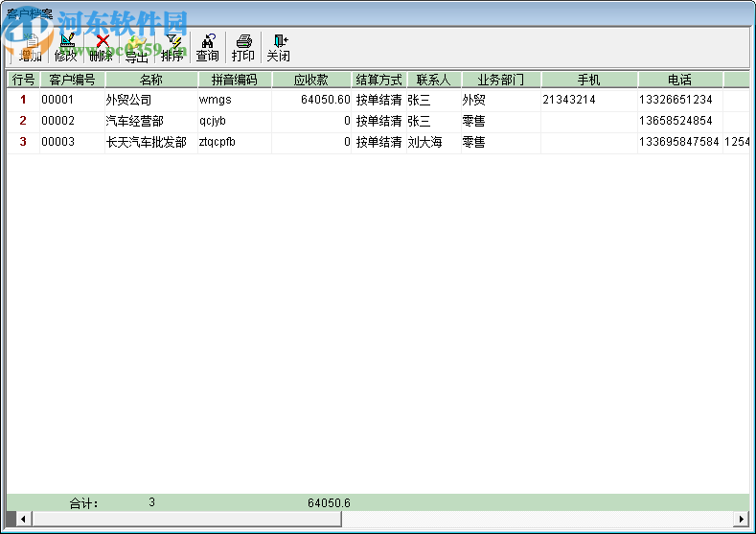Click the 业务部门 column header
756x534 pixels.
point(501,80)
